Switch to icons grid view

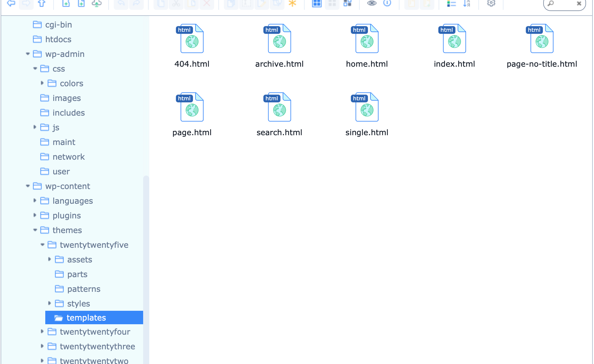(317, 3)
